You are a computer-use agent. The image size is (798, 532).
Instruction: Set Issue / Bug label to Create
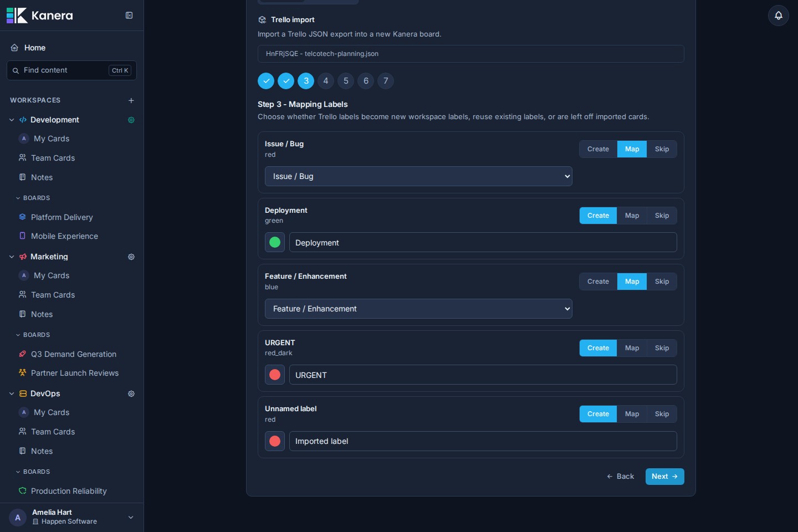pos(598,149)
